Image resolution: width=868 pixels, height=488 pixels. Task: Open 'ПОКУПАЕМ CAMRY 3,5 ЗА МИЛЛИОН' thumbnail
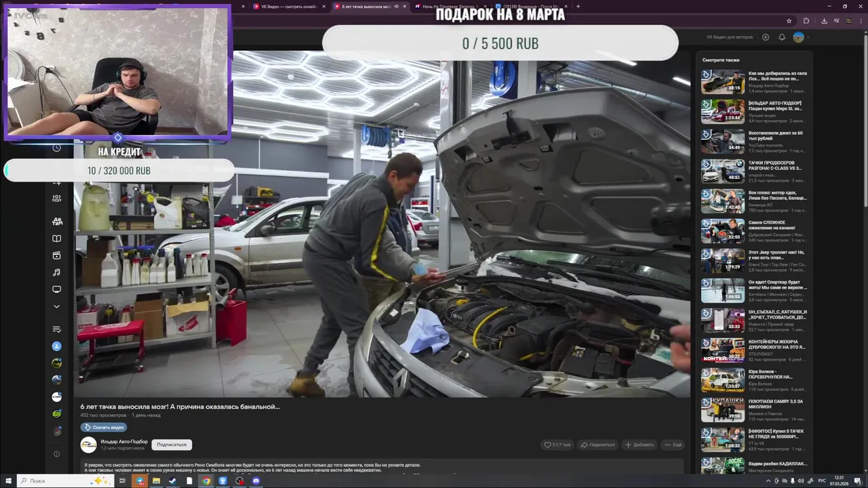(723, 409)
